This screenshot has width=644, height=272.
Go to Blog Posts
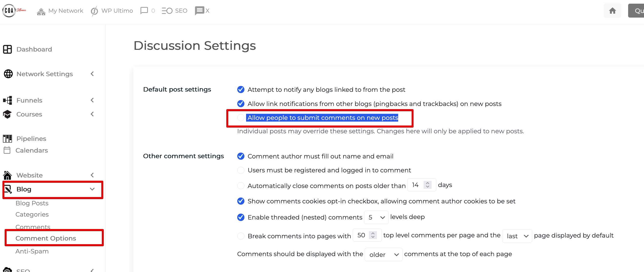point(32,203)
